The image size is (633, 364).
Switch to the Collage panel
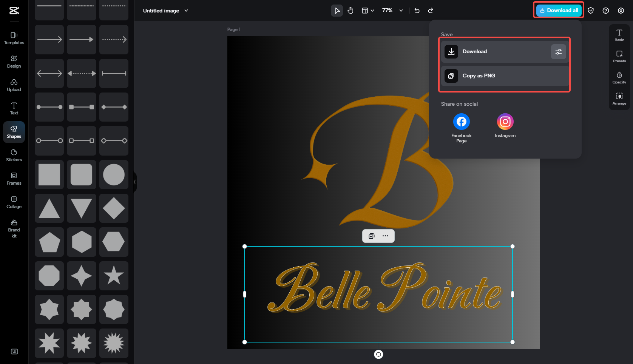pyautogui.click(x=14, y=202)
